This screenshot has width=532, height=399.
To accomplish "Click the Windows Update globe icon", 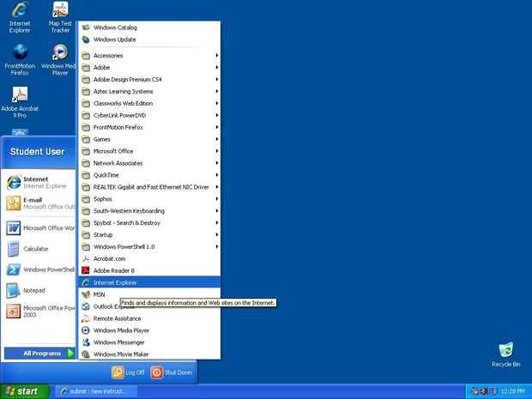I will (86, 39).
